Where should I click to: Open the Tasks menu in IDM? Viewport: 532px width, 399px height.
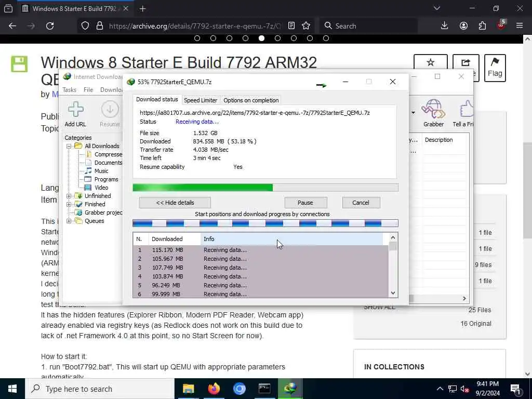(x=69, y=89)
